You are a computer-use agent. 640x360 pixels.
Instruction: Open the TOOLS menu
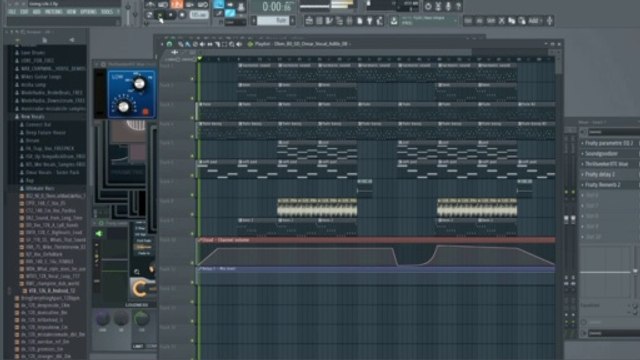point(107,12)
